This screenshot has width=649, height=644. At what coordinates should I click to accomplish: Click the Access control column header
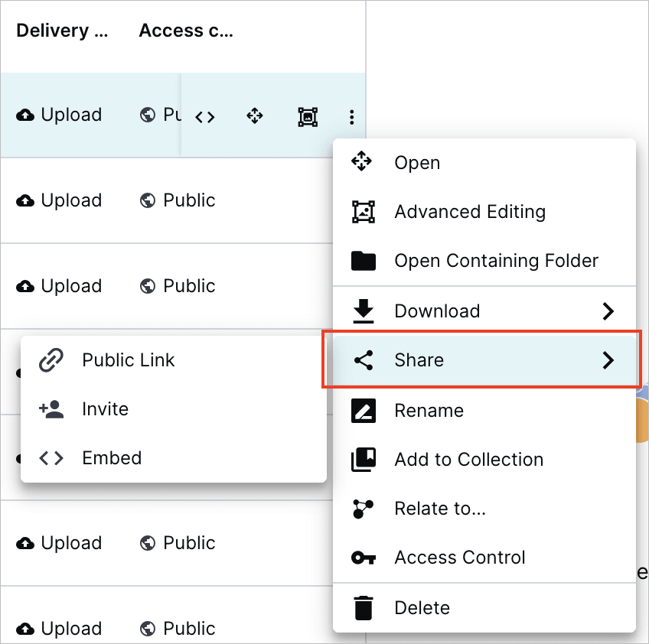186,31
